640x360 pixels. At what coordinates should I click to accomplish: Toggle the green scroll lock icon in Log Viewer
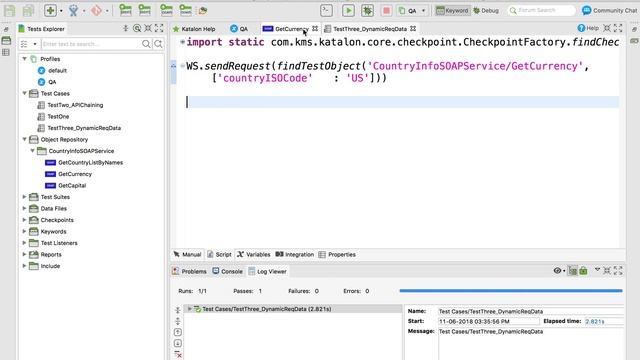583,271
